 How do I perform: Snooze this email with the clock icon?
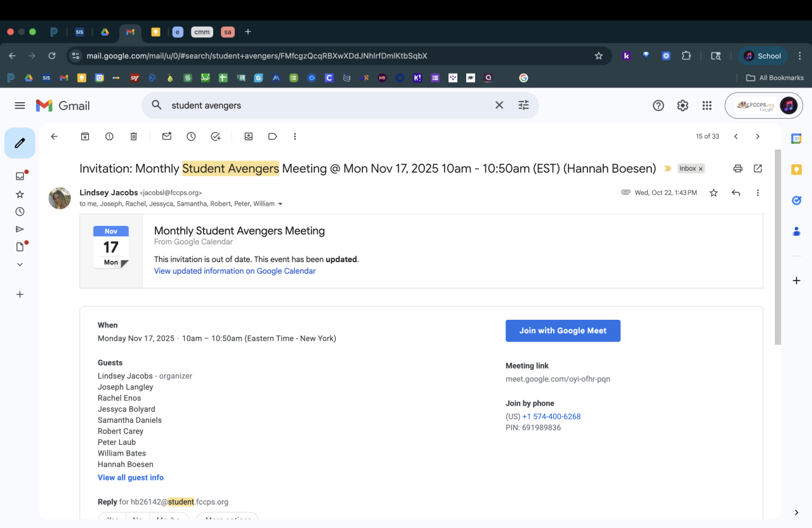click(x=191, y=136)
